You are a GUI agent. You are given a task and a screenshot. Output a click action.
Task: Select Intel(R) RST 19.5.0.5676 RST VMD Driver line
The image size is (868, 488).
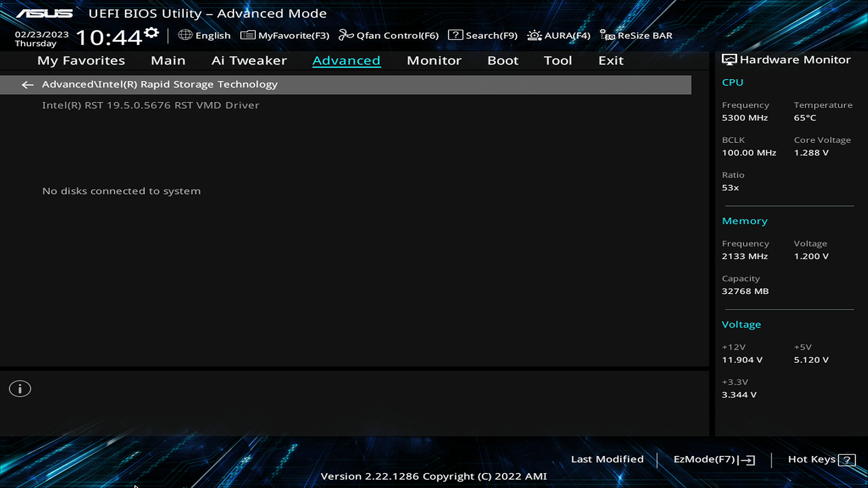click(151, 105)
